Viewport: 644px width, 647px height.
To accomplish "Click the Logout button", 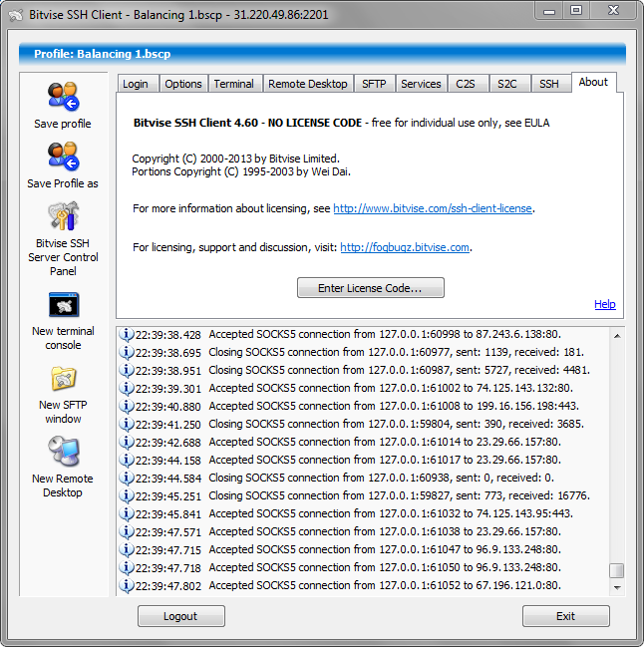I will point(181,616).
